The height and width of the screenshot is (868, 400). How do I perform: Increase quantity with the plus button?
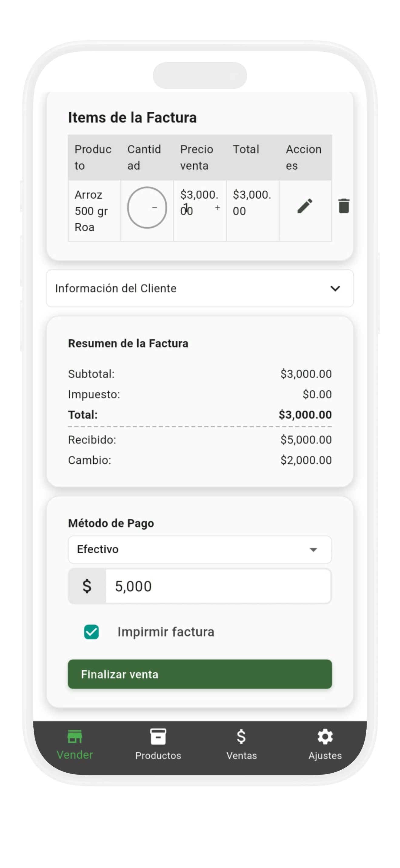(218, 208)
